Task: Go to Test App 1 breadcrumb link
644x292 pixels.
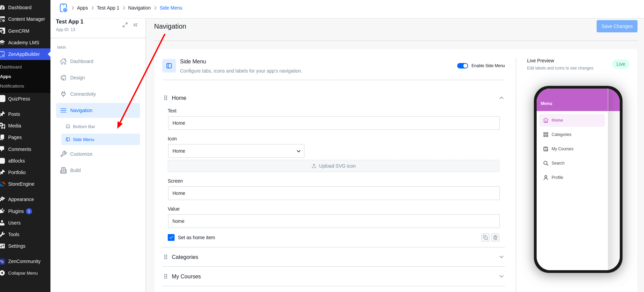Action: pyautogui.click(x=108, y=8)
